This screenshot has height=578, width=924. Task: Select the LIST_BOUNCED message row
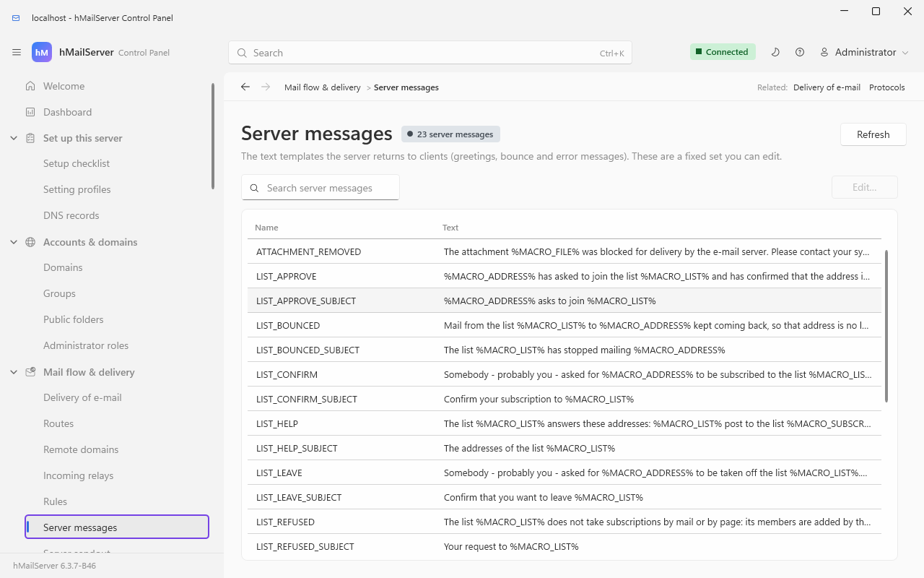coord(565,325)
